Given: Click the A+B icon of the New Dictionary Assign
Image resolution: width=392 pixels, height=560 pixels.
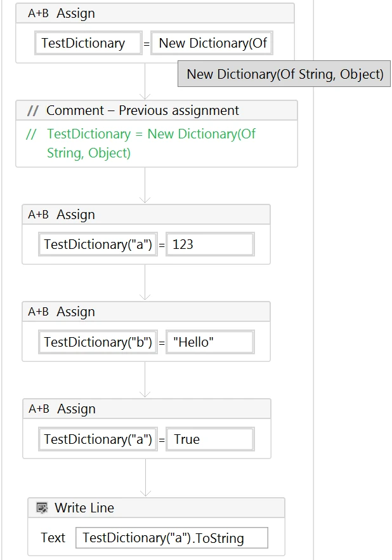Looking at the screenshot, I should click(x=38, y=13).
